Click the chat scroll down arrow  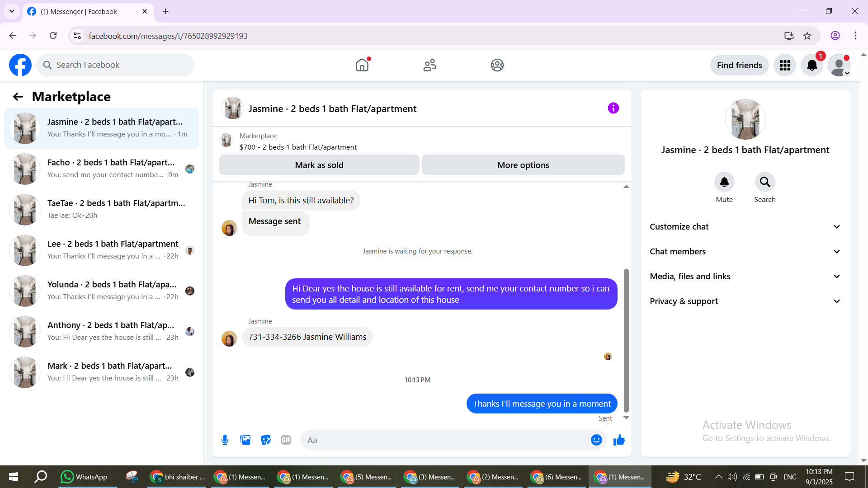626,418
